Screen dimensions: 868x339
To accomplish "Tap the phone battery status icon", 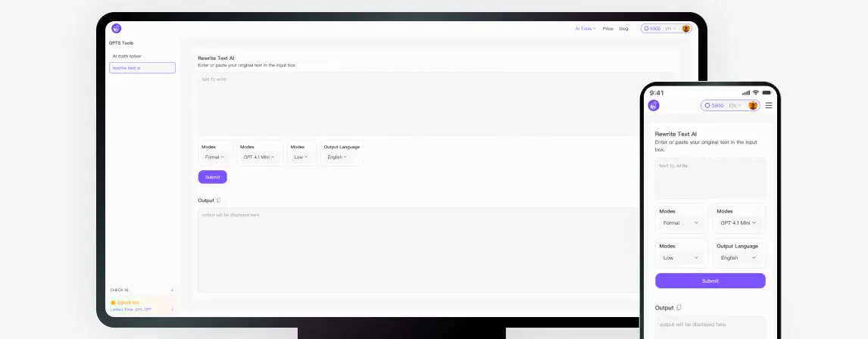I will point(767,92).
